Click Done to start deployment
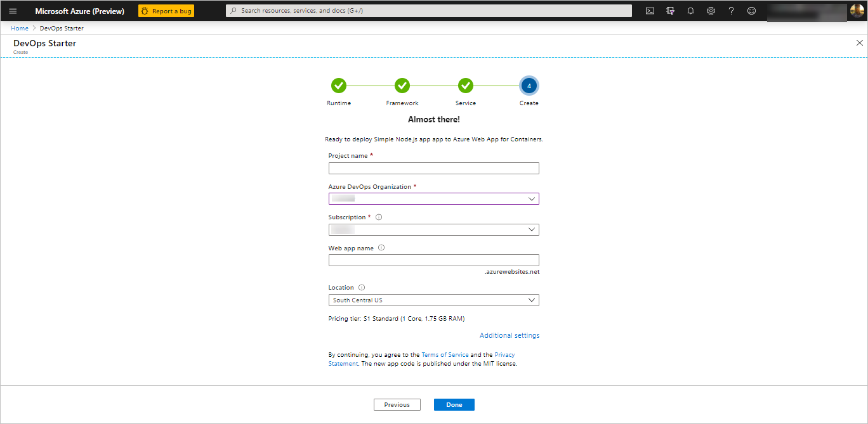The width and height of the screenshot is (868, 424). (454, 404)
